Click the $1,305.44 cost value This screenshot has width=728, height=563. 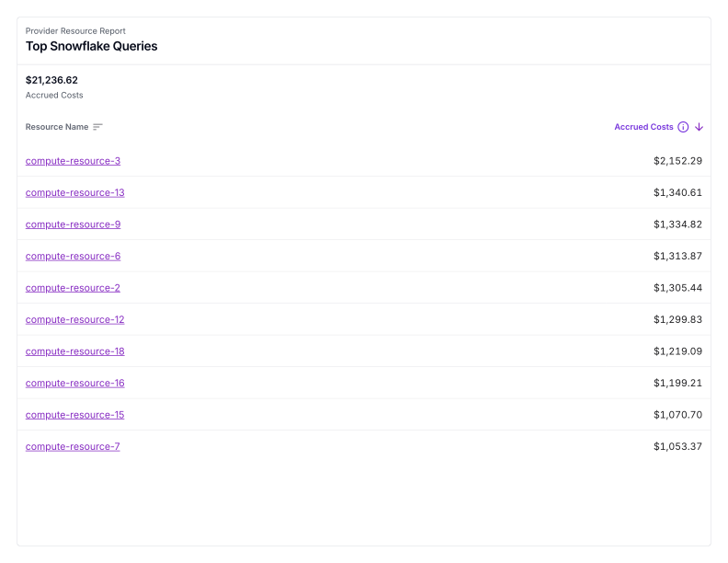point(677,288)
